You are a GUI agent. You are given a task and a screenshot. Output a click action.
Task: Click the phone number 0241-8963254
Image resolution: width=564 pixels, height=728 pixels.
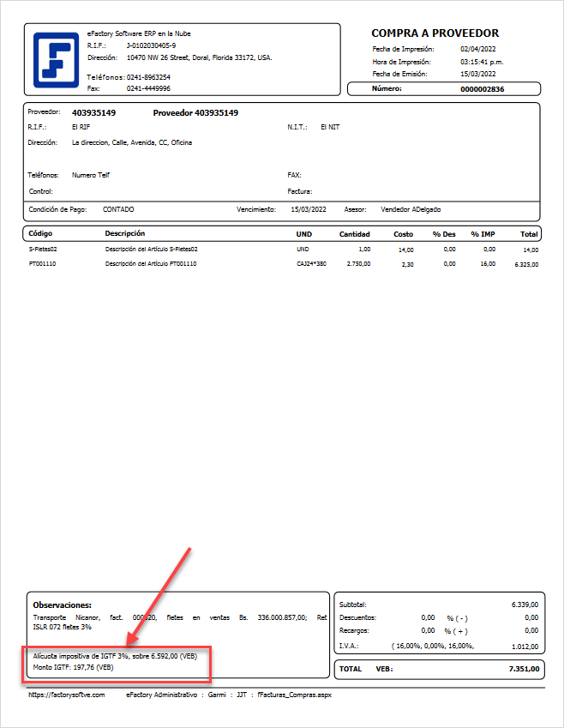tap(148, 77)
